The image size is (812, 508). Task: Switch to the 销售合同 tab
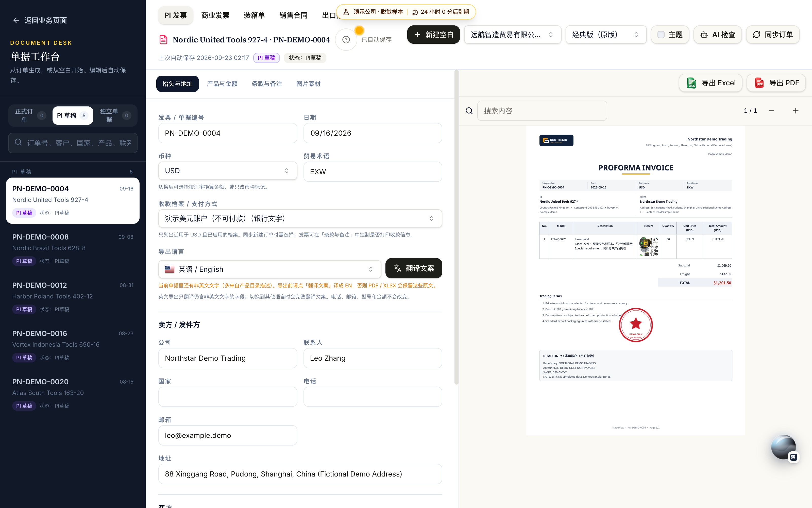coord(293,15)
